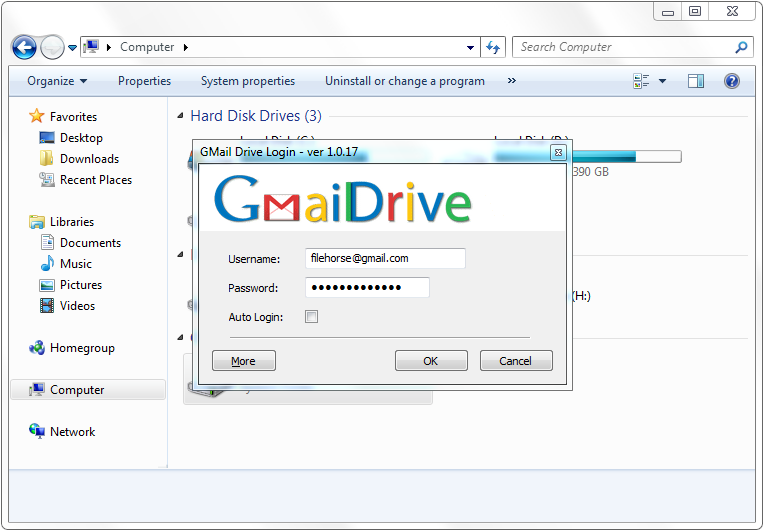Minimize the Explorer window
764x531 pixels.
click(668, 12)
